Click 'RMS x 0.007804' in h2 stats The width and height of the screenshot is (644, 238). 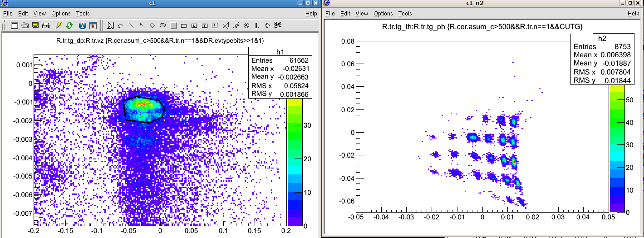[602, 72]
